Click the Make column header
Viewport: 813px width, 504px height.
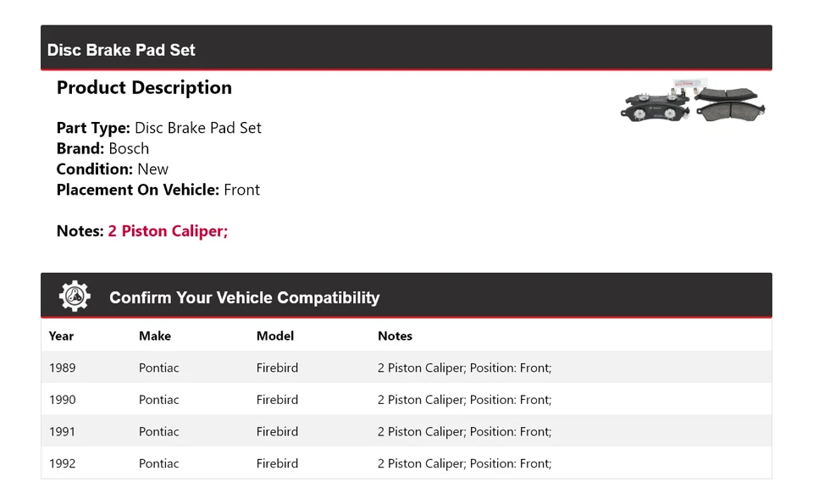tap(155, 336)
